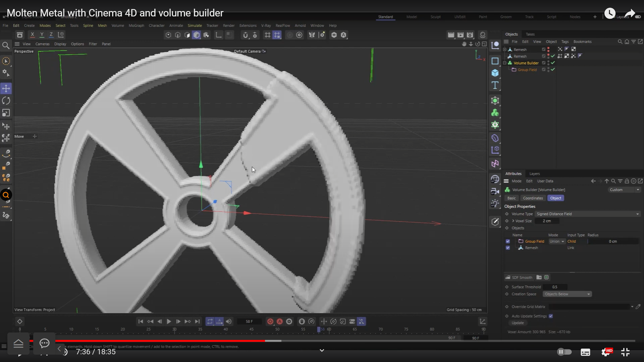Image resolution: width=644 pixels, height=362 pixels.
Task: Select the Scale tool in left toolbar
Action: 6,113
